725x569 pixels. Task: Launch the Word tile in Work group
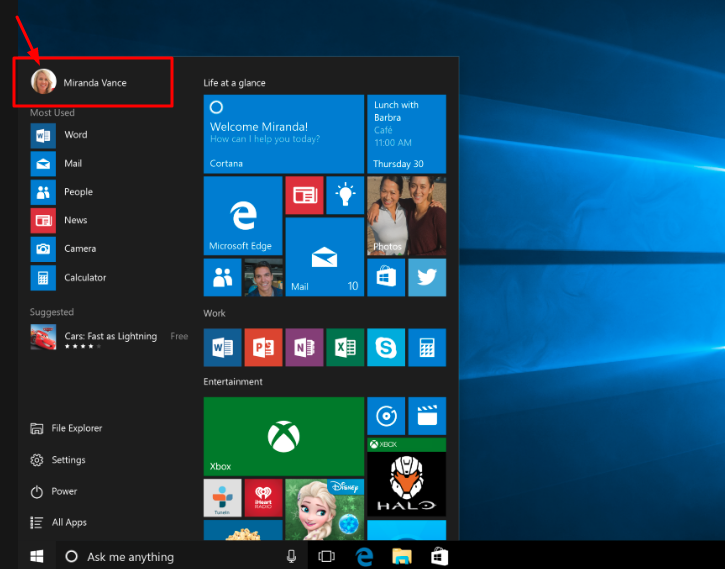pos(222,347)
